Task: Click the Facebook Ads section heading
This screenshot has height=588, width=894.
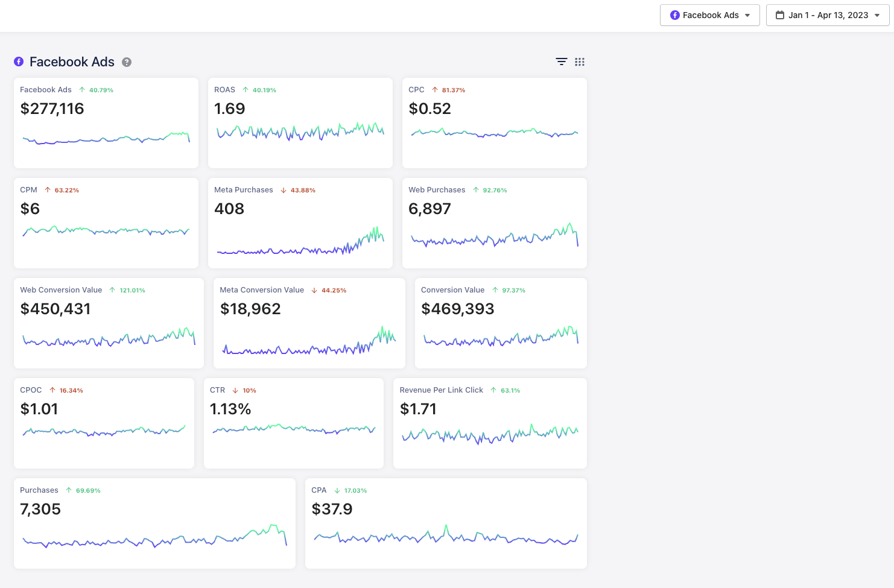Action: pos(72,62)
